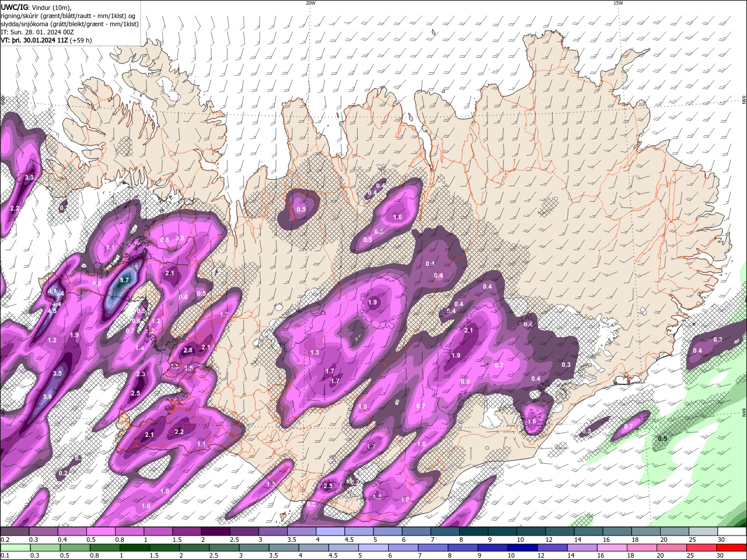Click the 3.9 value on the map
Viewport: 747px width, 560px height.
tap(47, 397)
